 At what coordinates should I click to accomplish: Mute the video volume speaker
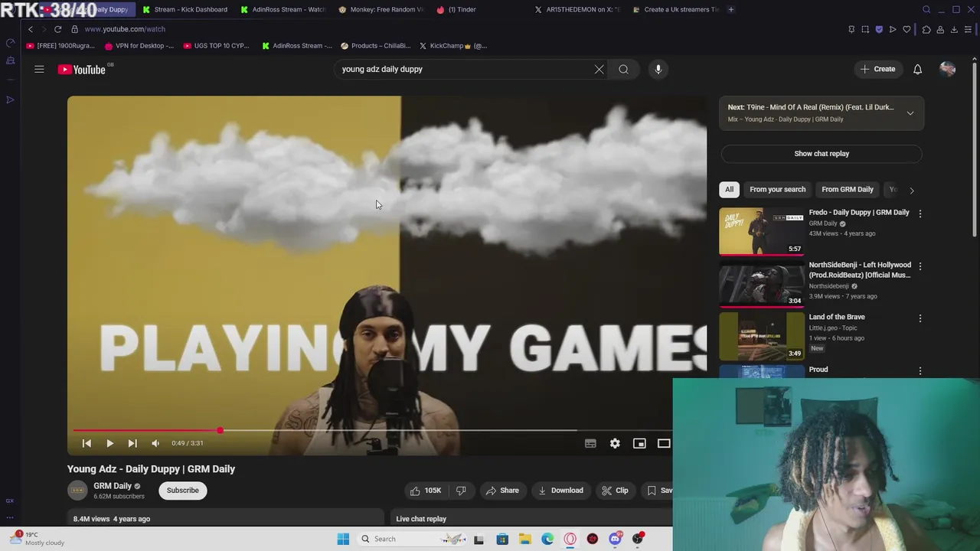pos(155,443)
